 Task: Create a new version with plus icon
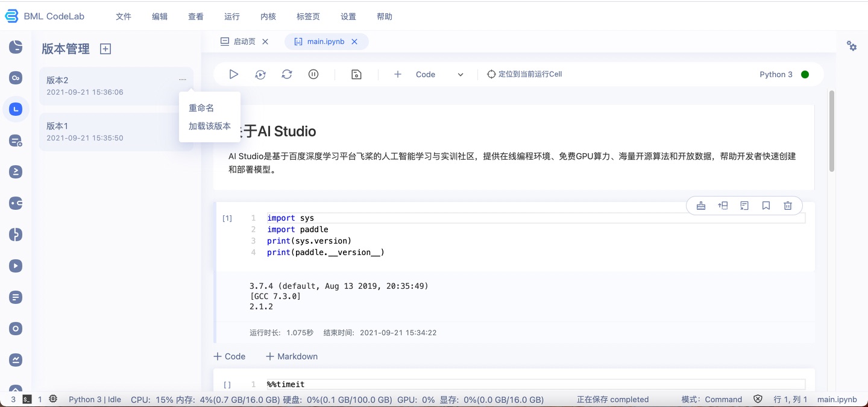(105, 49)
